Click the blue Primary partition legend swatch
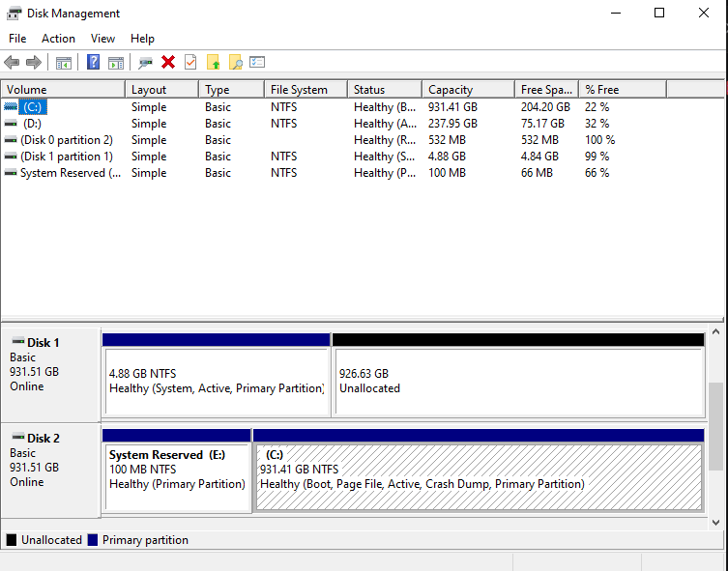The height and width of the screenshot is (571, 728). (x=93, y=540)
